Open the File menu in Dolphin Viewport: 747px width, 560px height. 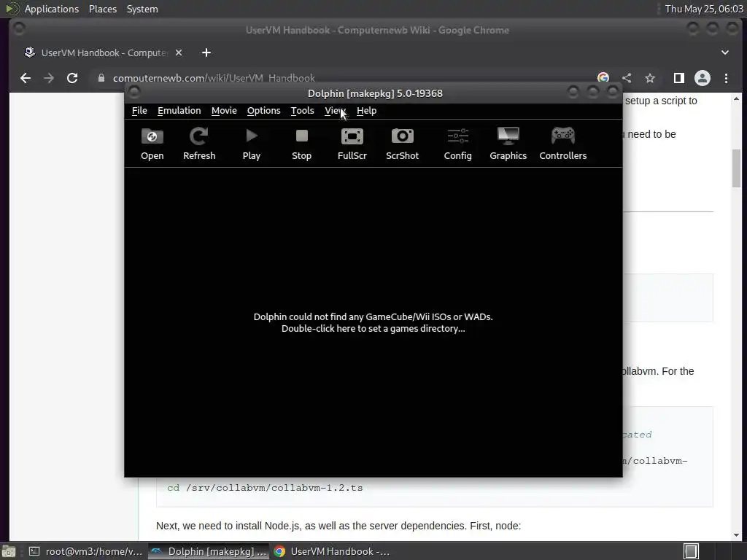click(139, 111)
